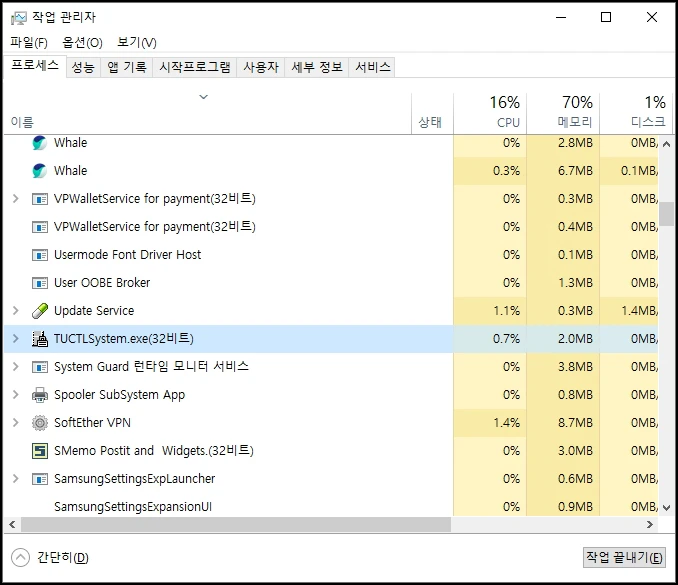
Task: Click the 1.1% CPU value of Update Service
Action: 506,311
